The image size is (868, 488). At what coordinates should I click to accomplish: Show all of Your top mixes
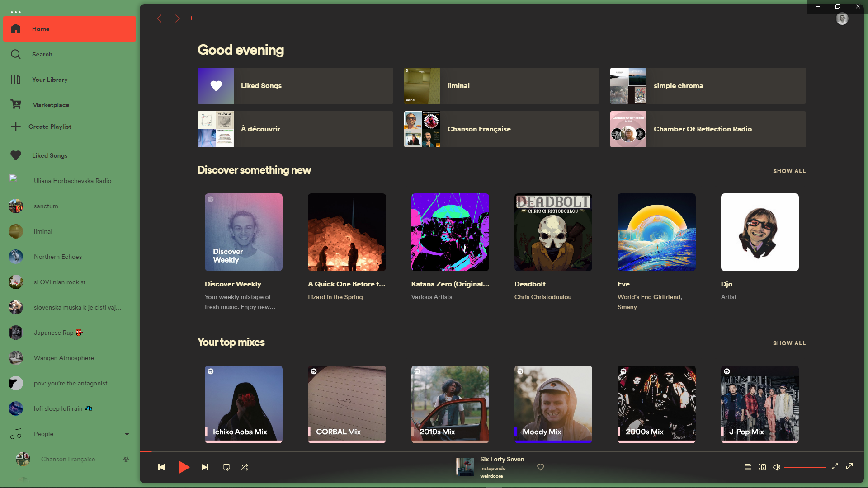tap(789, 343)
